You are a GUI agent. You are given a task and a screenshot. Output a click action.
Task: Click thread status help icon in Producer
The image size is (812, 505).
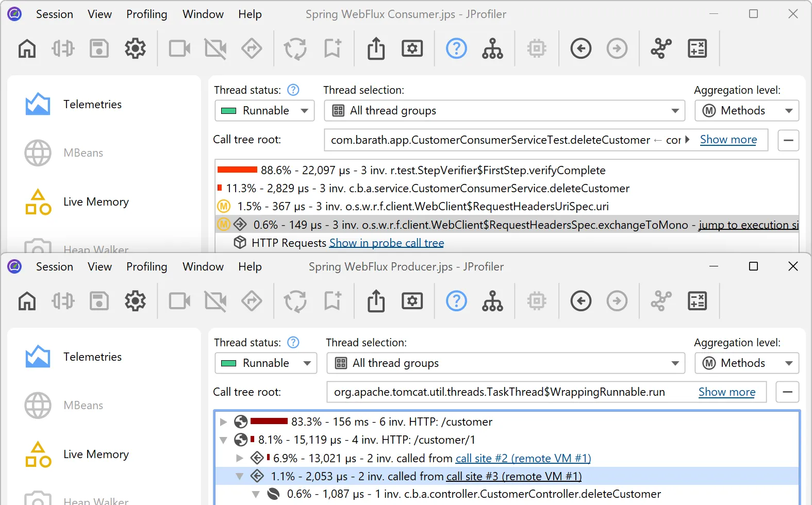point(293,343)
